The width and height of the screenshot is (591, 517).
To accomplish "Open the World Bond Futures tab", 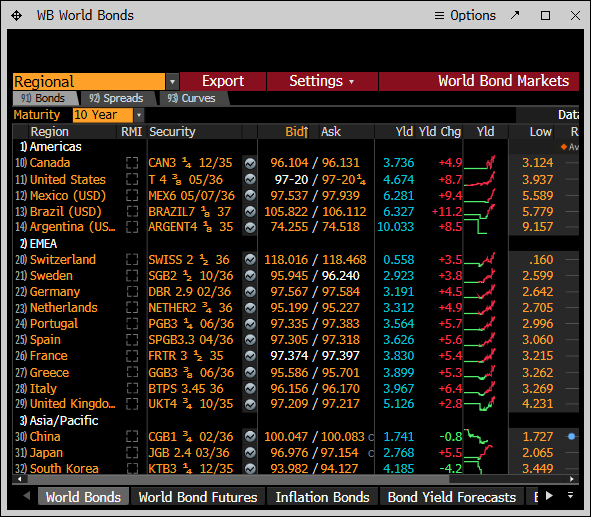I will pos(198,497).
